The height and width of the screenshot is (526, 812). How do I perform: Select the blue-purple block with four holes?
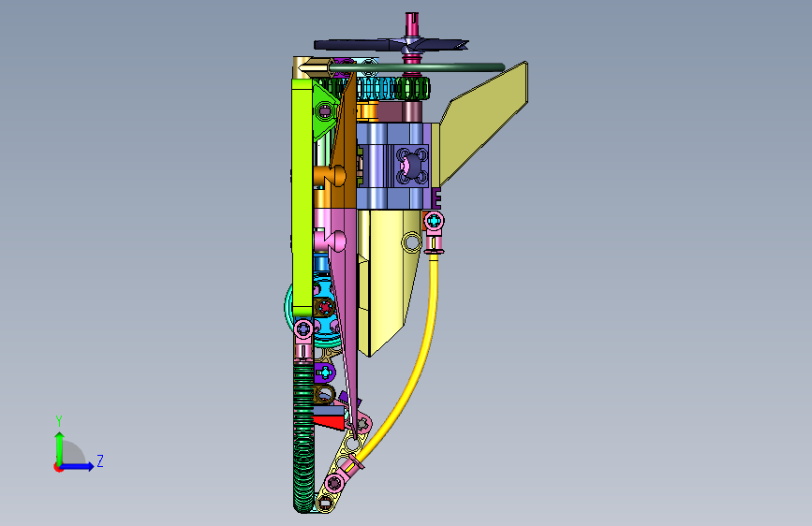[x=412, y=165]
